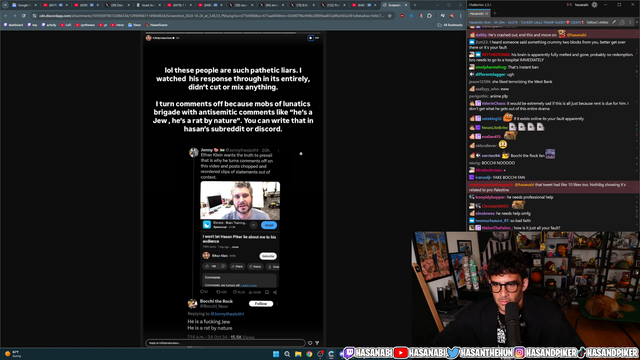640x360 pixels.
Task: Click the weather widget in taskbar
Action: coord(12,353)
